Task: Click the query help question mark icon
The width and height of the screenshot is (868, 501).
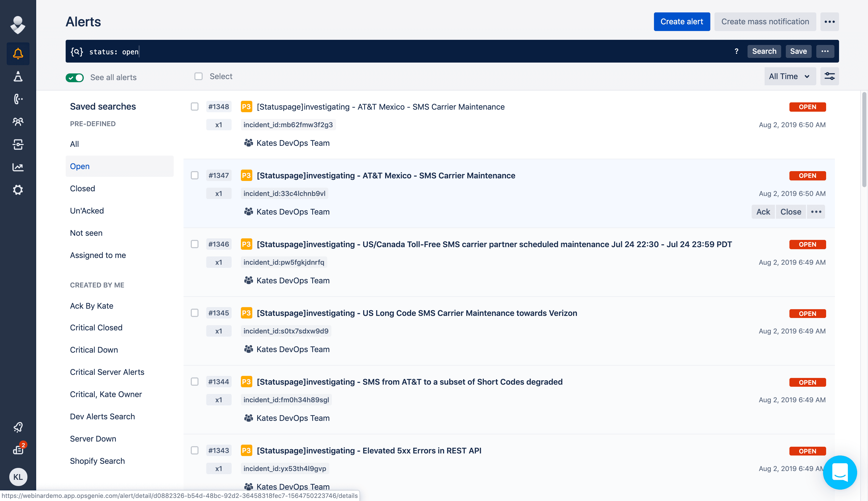Action: pyautogui.click(x=736, y=51)
